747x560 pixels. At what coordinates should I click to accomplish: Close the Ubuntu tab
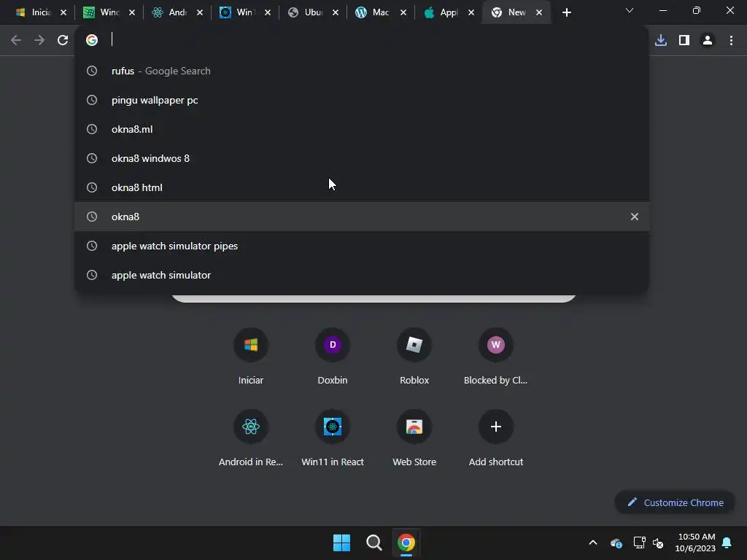(x=336, y=13)
